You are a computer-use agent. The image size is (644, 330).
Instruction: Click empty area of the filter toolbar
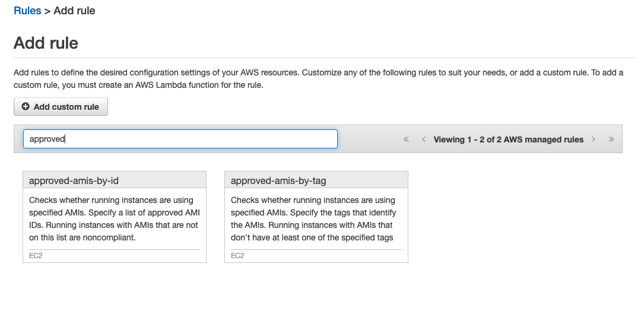pyautogui.click(x=369, y=139)
